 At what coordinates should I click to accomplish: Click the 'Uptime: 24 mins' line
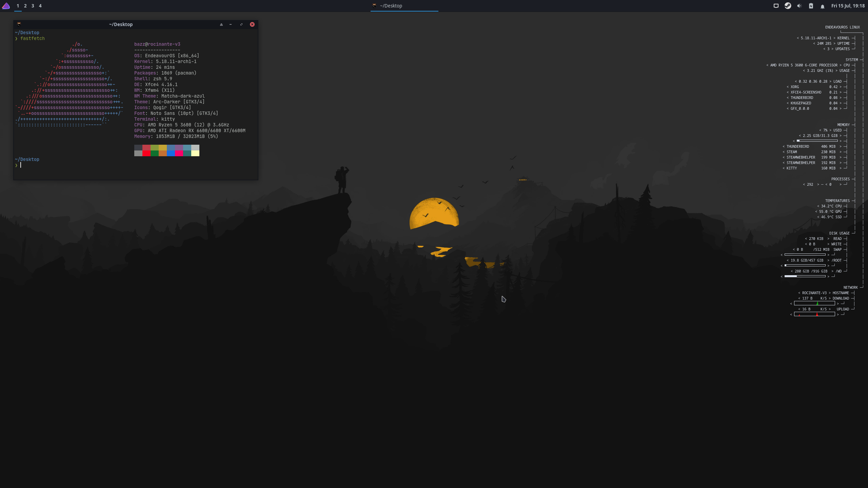pos(155,67)
